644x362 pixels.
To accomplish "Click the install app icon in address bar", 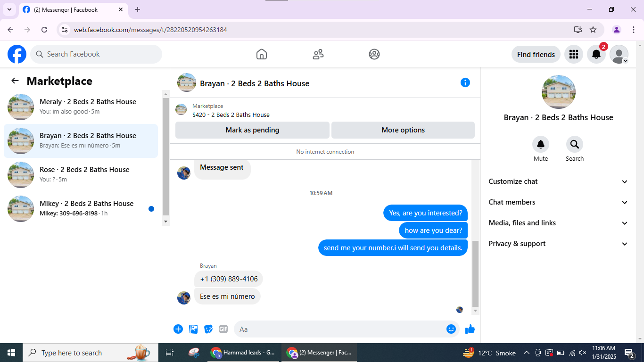I will click(x=578, y=30).
